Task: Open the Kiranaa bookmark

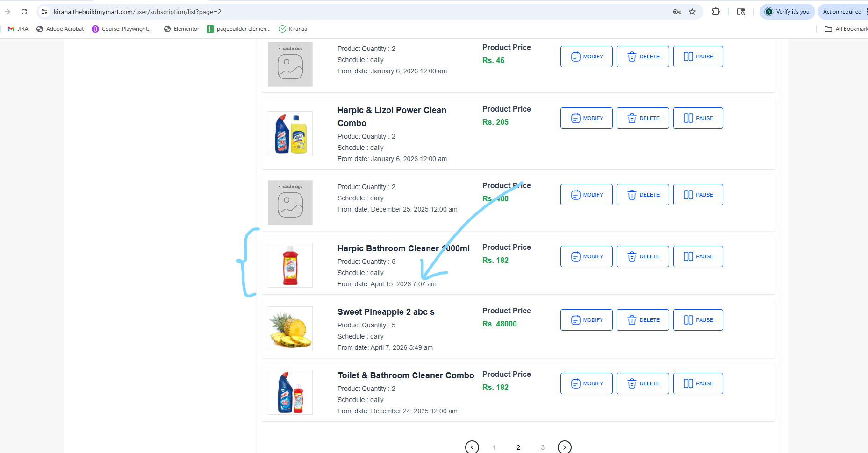Action: coord(293,29)
